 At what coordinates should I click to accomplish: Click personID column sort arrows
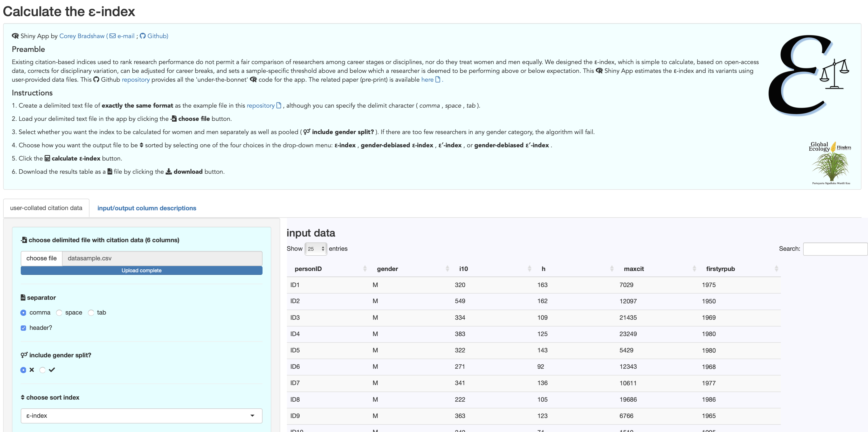364,269
